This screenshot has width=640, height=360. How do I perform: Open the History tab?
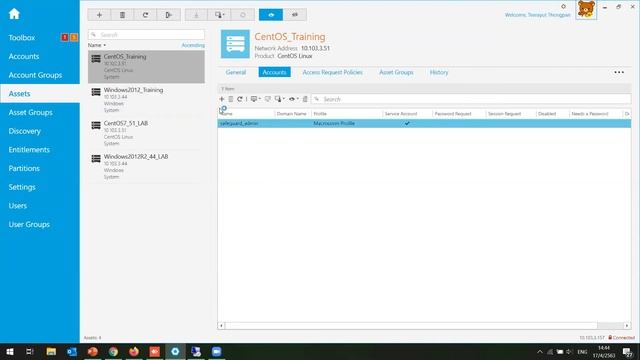(439, 72)
